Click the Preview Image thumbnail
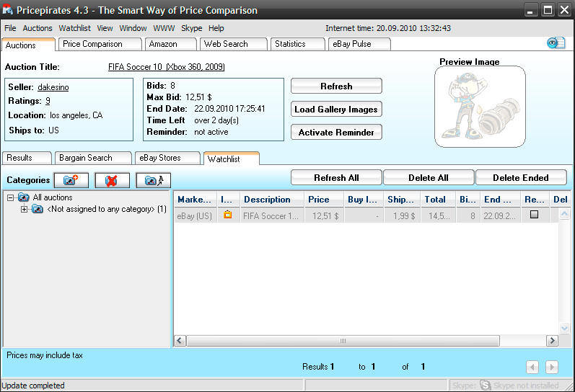The width and height of the screenshot is (575, 392). coord(480,107)
